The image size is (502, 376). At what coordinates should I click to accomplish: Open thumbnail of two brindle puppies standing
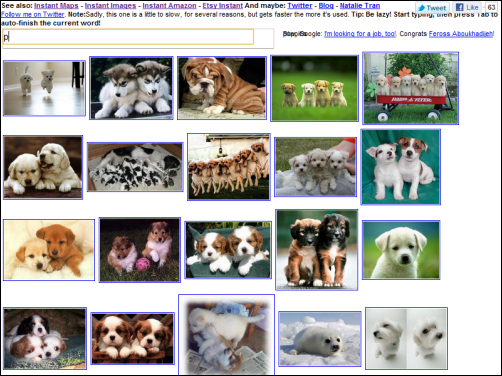coord(317,250)
